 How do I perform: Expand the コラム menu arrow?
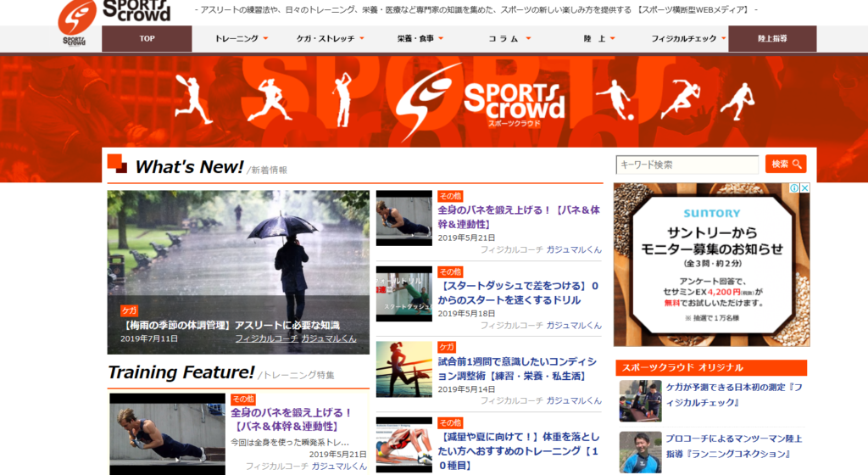528,39
